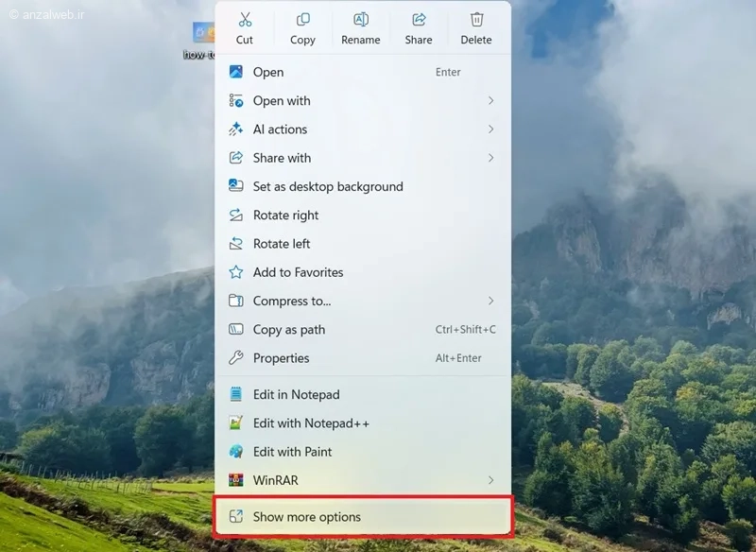Image resolution: width=756 pixels, height=552 pixels.
Task: Click the desktop background icon
Action: 235,186
